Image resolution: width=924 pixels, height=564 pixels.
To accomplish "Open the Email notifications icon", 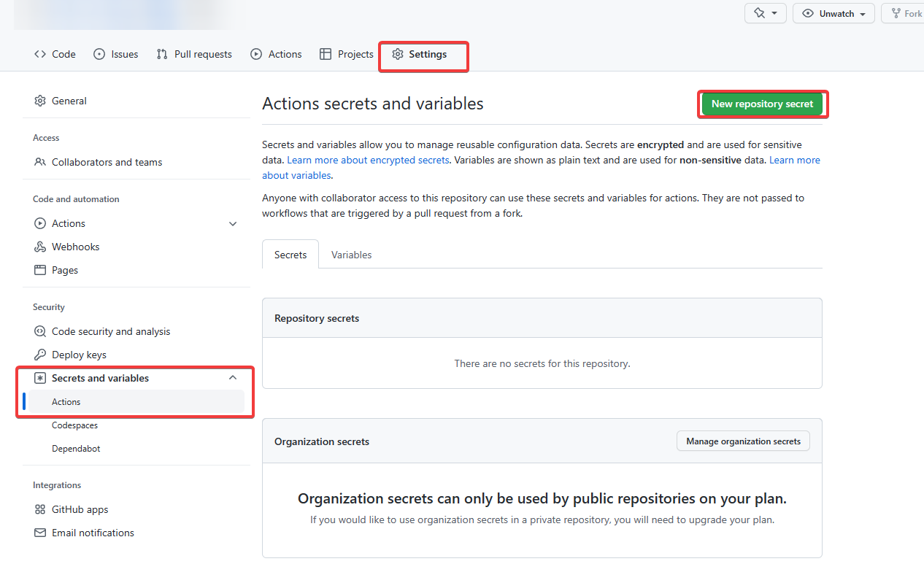I will [x=40, y=533].
